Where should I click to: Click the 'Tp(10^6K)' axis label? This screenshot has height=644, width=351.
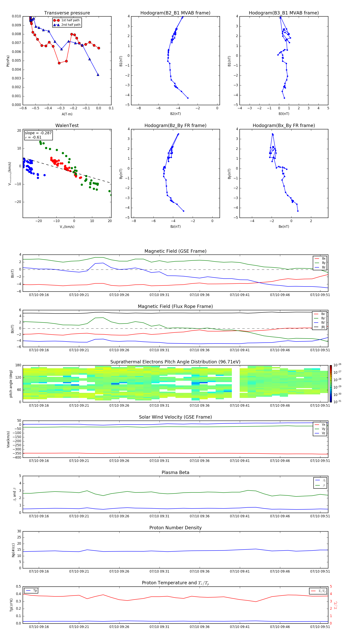(x=11, y=605)
